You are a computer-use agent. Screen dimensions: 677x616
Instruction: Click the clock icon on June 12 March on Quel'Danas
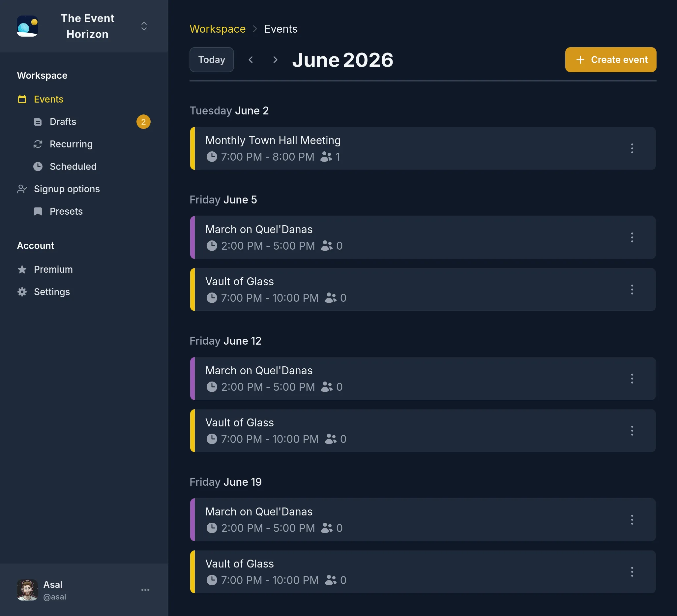pyautogui.click(x=212, y=387)
